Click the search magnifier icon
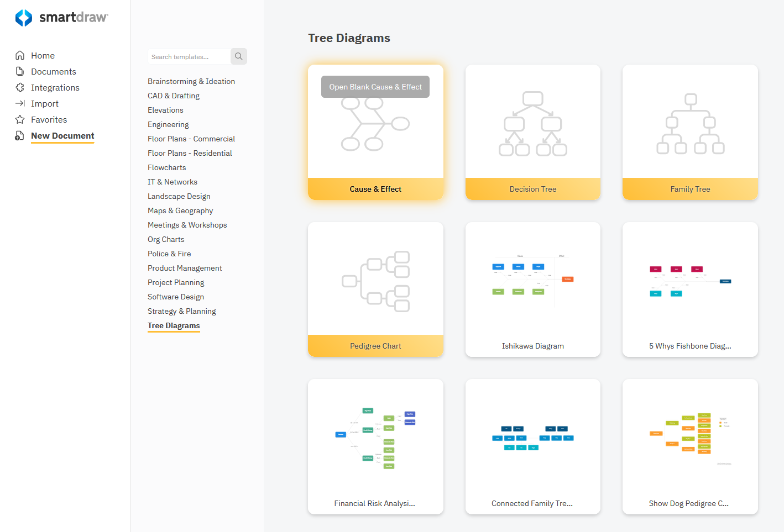Screen dimensions: 784x532 point(238,56)
